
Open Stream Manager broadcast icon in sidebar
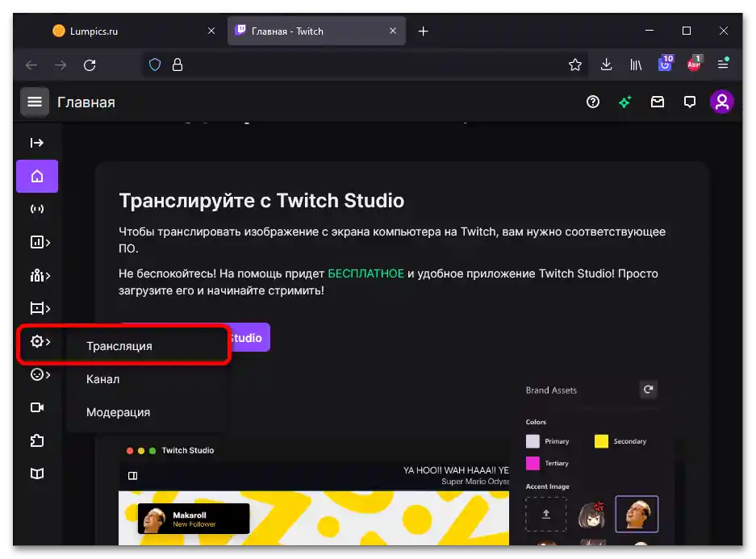point(37,209)
